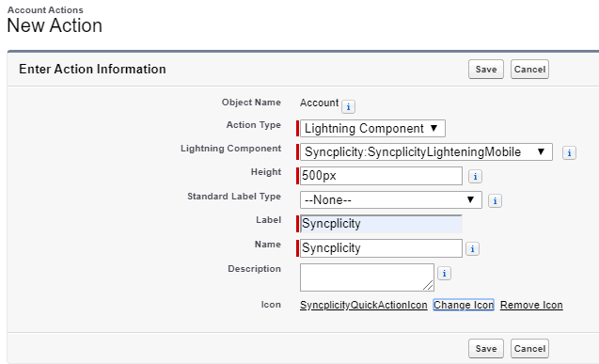Click the top Cancel button
Screen dimensions: 599x364
tap(529, 70)
